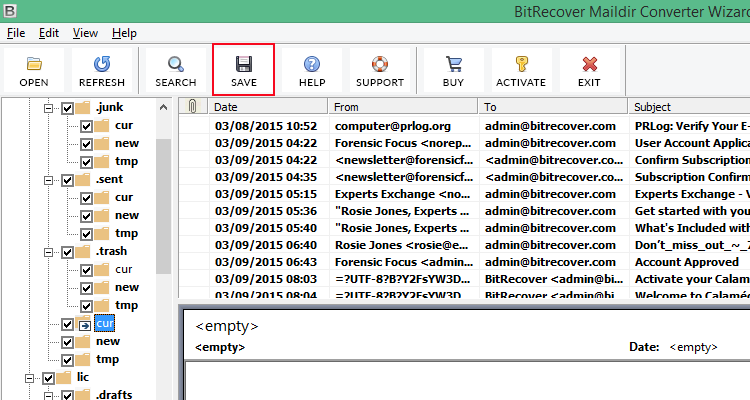750x400 pixels.
Task: Uncheck the .trash folder checkbox
Action: click(x=67, y=253)
